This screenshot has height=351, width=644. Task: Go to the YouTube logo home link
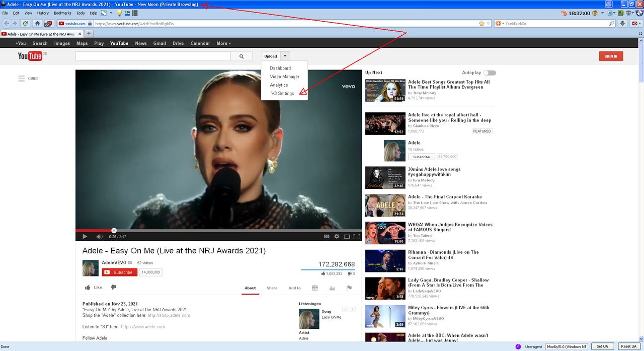(x=30, y=56)
